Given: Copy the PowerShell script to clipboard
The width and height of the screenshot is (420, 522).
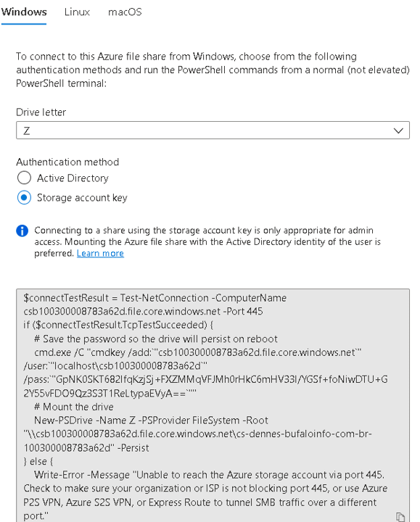Looking at the screenshot, I should click(400, 517).
